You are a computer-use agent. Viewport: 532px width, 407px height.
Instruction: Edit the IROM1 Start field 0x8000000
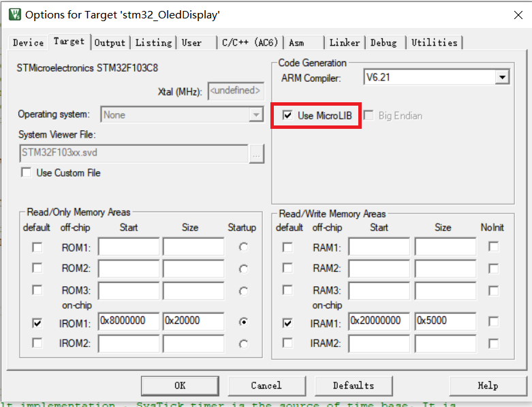tap(129, 321)
